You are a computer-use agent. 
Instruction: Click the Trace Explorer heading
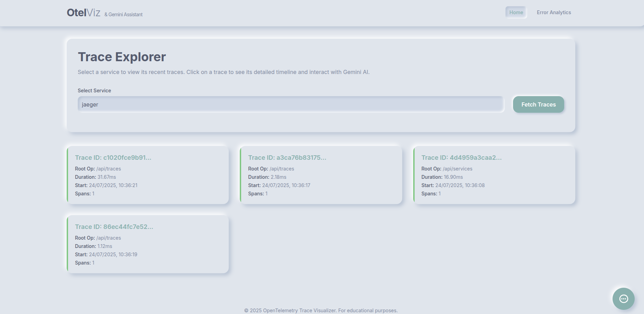[122, 56]
